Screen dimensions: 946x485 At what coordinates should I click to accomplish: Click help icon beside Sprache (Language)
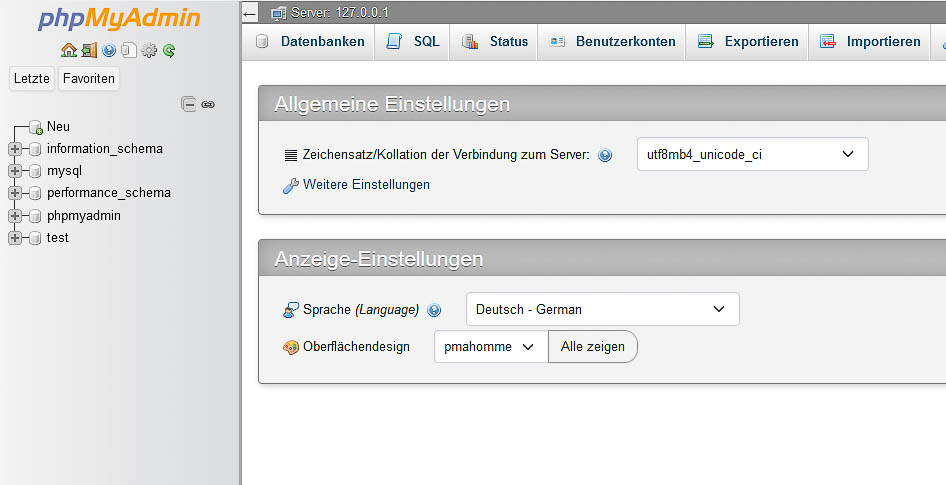[434, 310]
